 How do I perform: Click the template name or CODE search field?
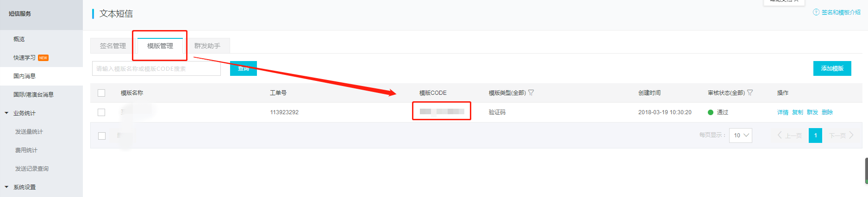(x=156, y=68)
